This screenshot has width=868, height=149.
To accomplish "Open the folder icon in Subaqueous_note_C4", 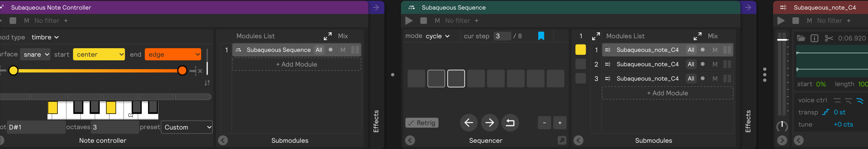I will point(801,38).
